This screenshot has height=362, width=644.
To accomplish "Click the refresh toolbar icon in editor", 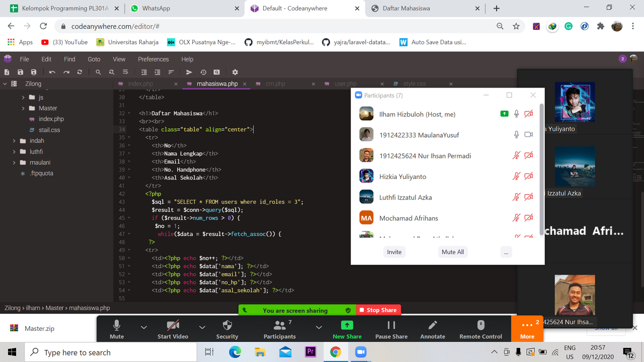I will (79, 72).
